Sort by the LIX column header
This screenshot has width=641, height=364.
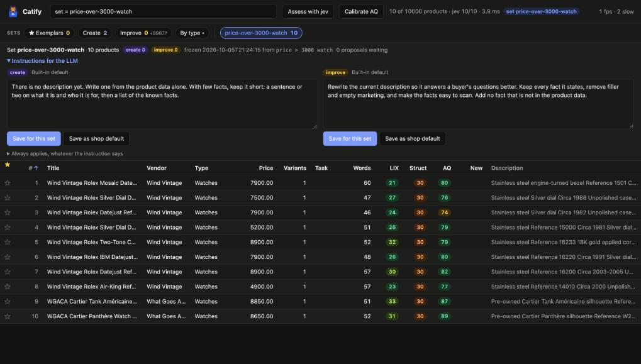pyautogui.click(x=394, y=168)
